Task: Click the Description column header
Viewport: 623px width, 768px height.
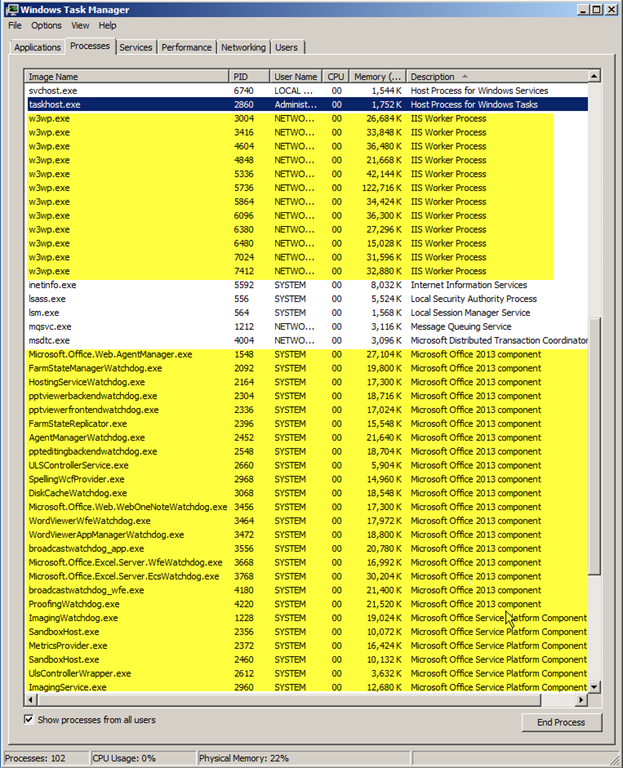Action: pyautogui.click(x=497, y=76)
